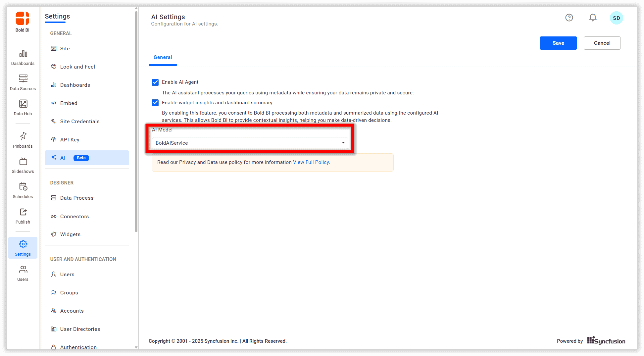Open the Data Sources icon

click(23, 78)
